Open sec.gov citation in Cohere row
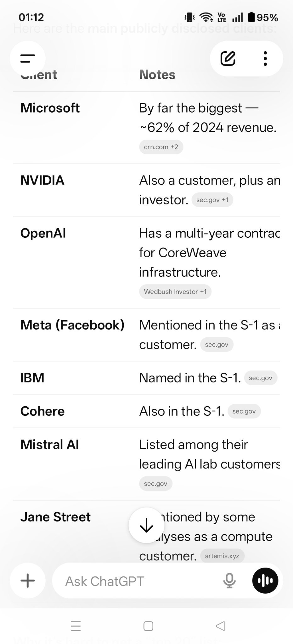Image resolution: width=293 pixels, height=644 pixels. [244, 411]
